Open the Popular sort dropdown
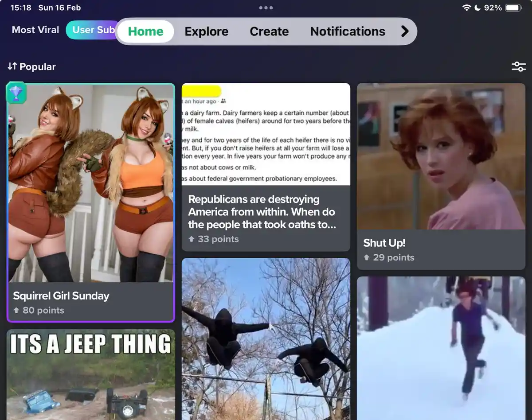Image resolution: width=532 pixels, height=420 pixels. click(x=31, y=66)
